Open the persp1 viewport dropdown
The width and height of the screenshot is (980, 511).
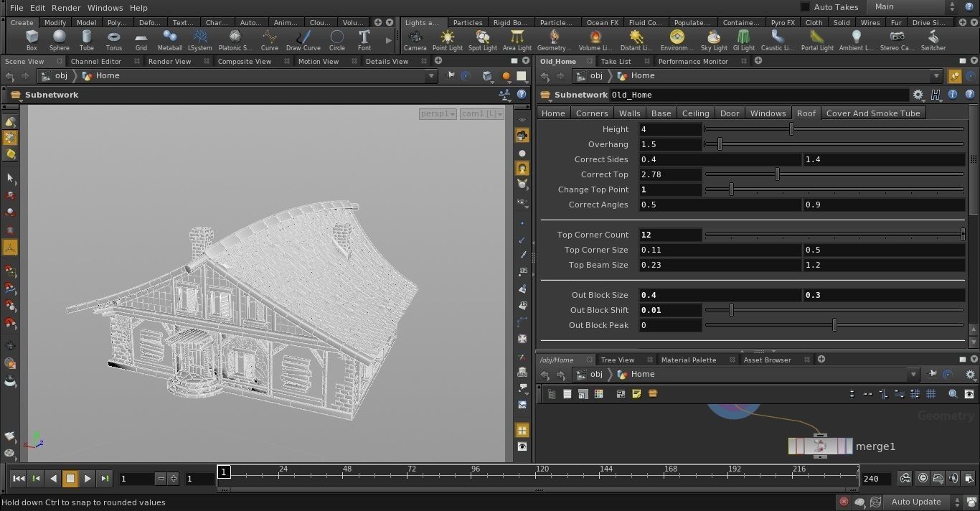438,113
